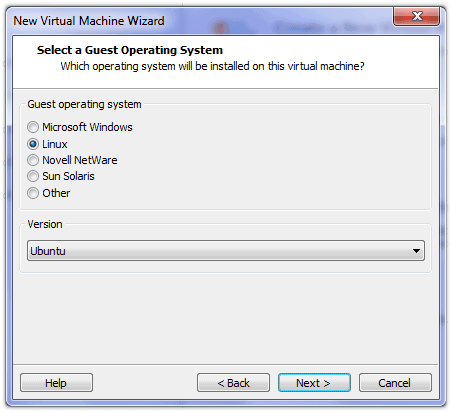Click the Select a Guest Operating System heading

point(130,50)
